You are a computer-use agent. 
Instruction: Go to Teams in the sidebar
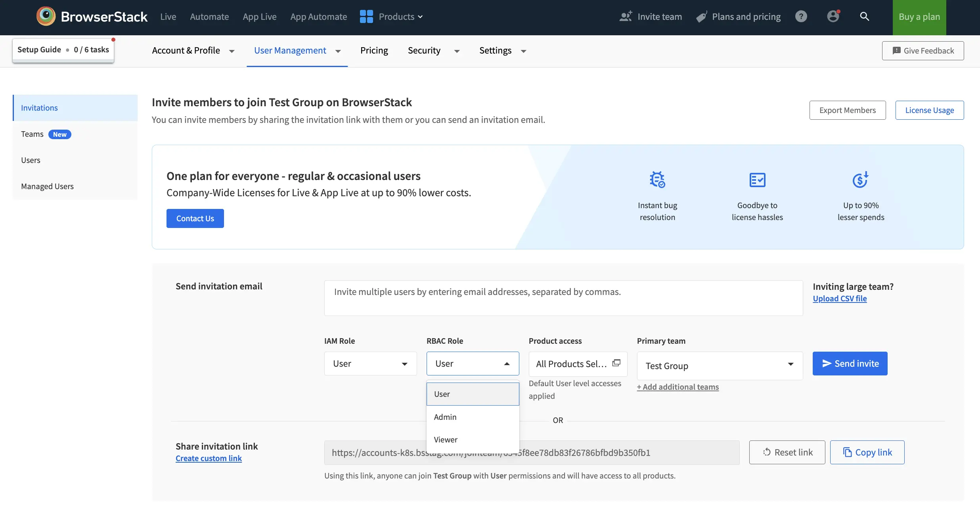point(33,134)
